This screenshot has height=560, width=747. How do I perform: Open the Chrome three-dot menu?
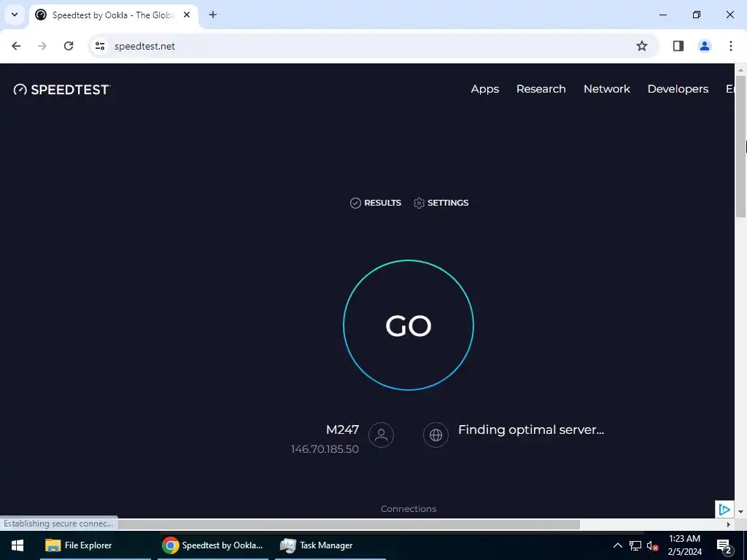click(731, 46)
